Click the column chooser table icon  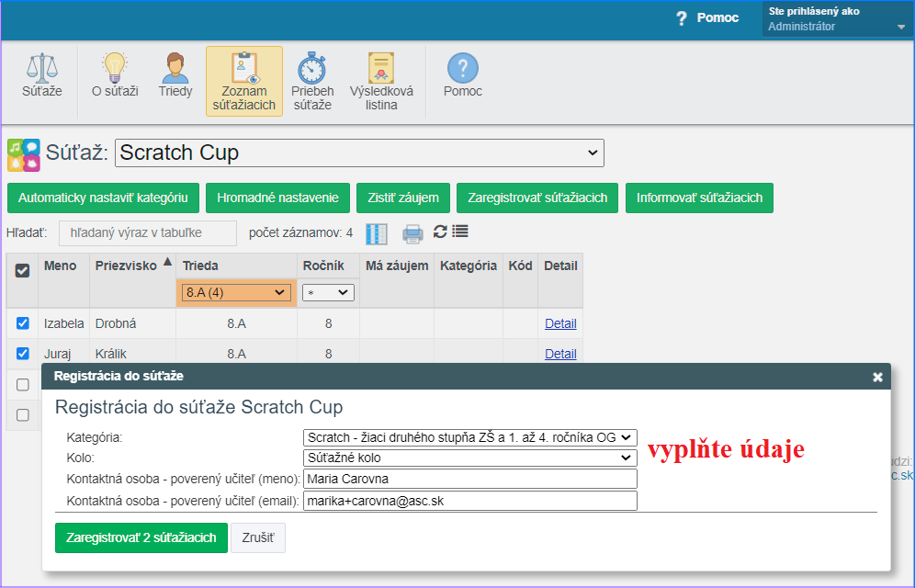pos(377,233)
